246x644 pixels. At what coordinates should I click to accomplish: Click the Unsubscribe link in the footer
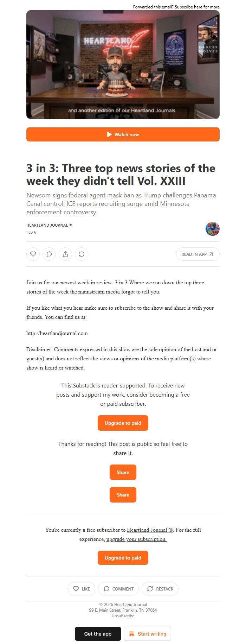123,615
